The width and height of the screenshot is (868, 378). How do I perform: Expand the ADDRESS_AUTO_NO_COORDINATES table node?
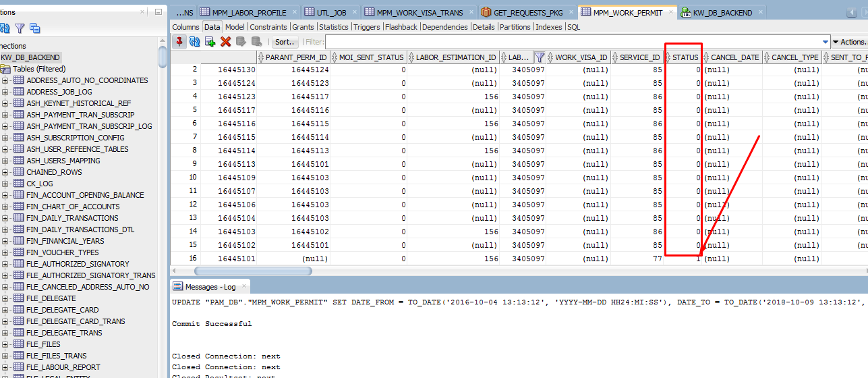tap(5, 80)
